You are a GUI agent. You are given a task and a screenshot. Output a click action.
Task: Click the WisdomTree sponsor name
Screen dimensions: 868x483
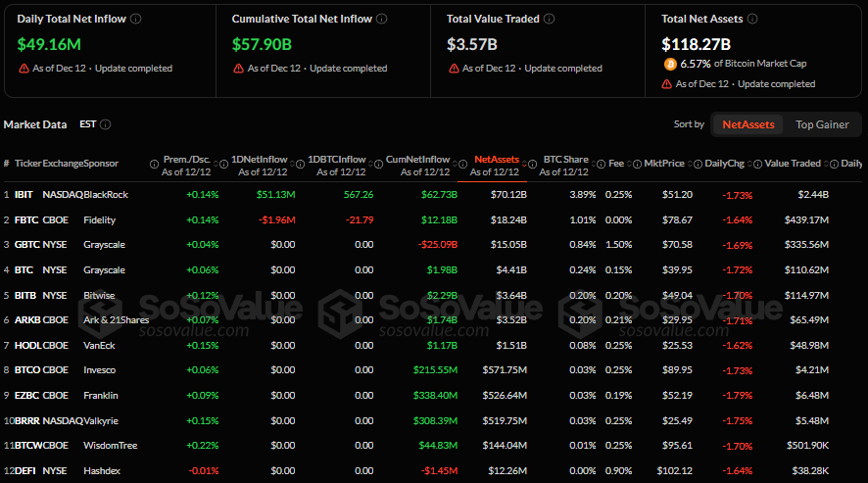tap(110, 446)
